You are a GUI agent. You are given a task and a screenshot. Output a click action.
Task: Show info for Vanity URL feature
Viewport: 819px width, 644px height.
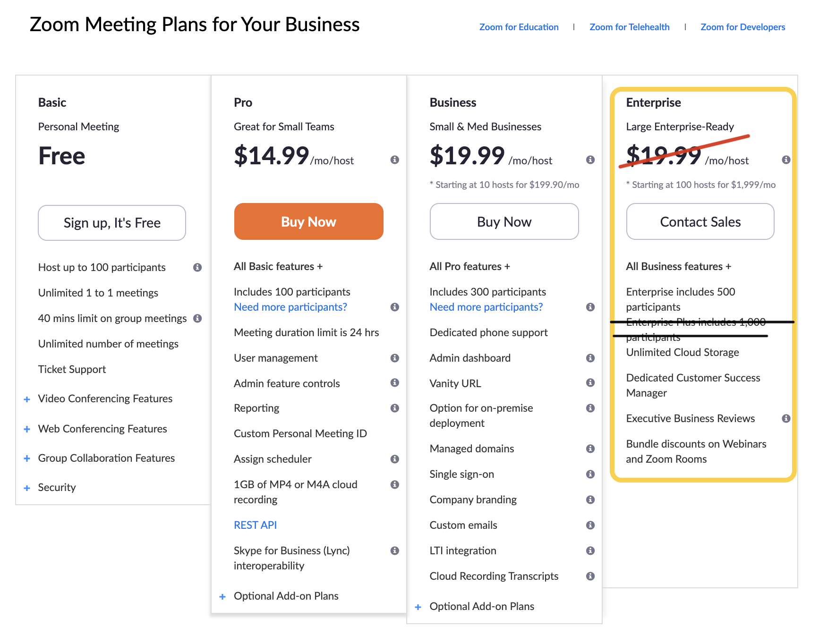point(590,382)
